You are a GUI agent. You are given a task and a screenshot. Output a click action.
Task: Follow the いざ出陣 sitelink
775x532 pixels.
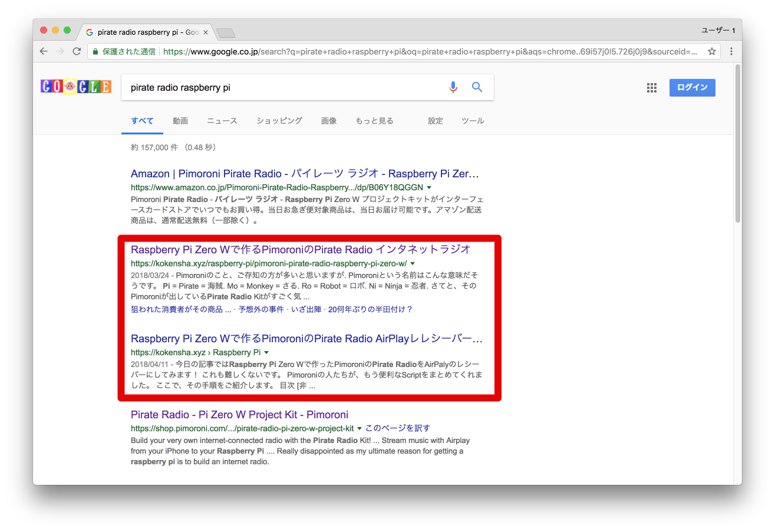pyautogui.click(x=305, y=309)
